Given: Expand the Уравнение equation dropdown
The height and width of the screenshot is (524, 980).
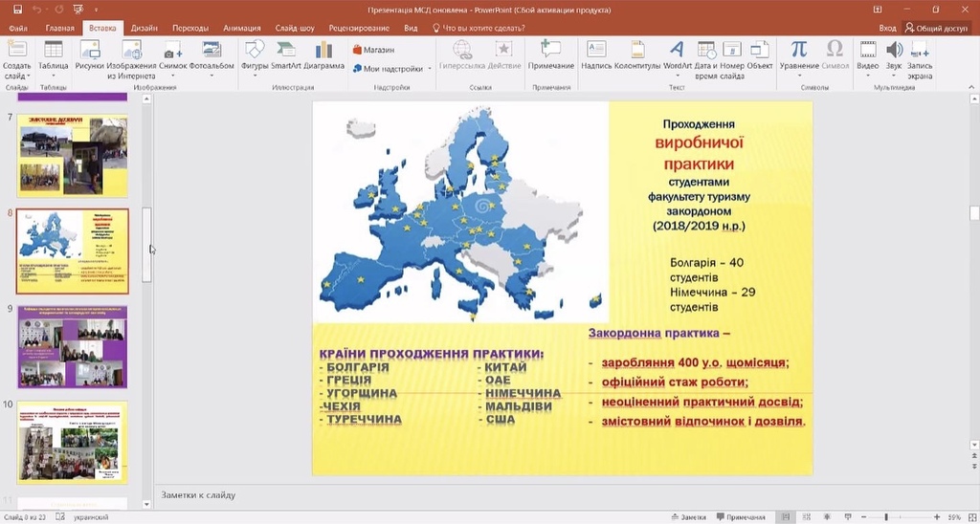Looking at the screenshot, I should pyautogui.click(x=799, y=76).
